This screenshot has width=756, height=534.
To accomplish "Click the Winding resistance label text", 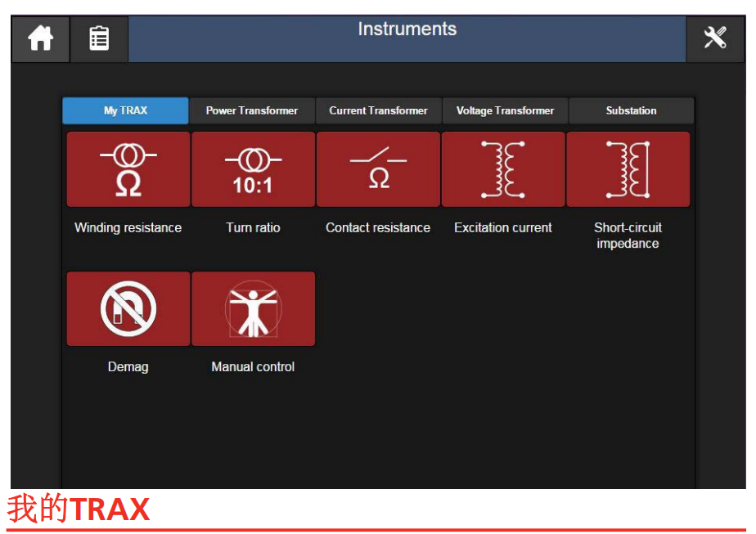I will click(x=128, y=227).
